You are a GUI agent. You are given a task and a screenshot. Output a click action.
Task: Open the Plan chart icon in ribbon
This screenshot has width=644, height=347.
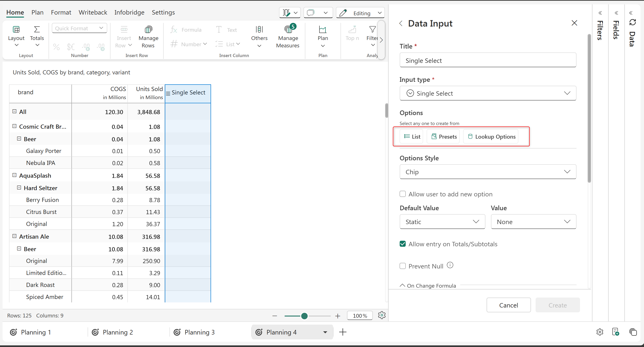322,30
